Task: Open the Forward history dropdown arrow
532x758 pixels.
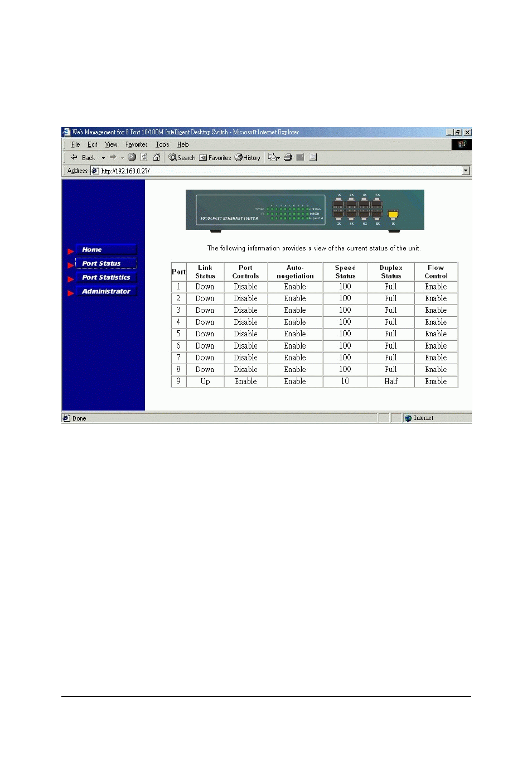Action: (x=122, y=158)
